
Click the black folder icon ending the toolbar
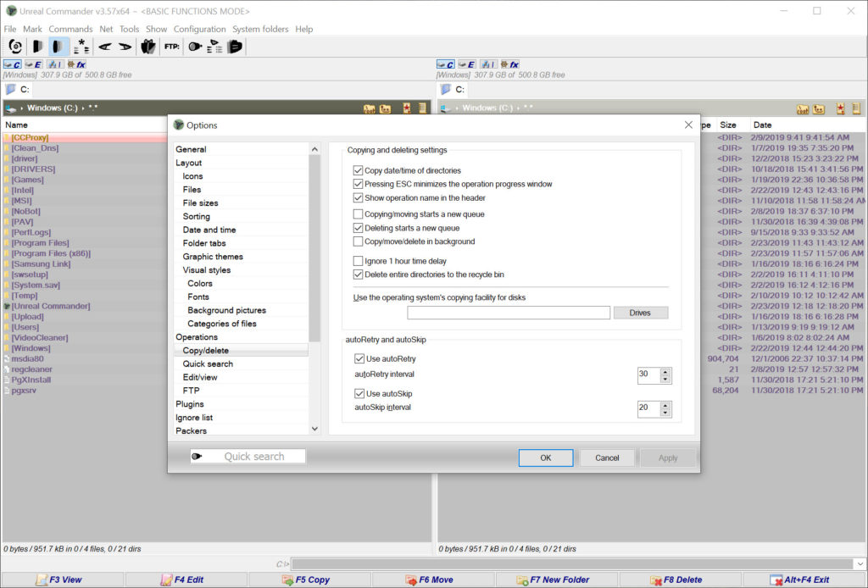click(x=236, y=47)
